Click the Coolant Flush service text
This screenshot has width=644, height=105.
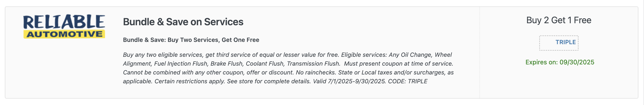(265, 64)
